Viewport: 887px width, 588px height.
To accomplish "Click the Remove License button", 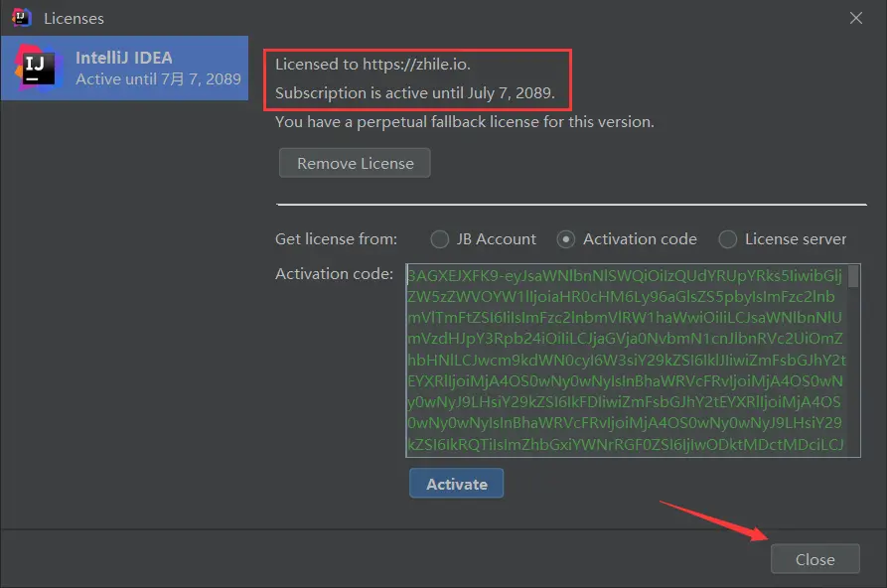I will click(x=355, y=163).
